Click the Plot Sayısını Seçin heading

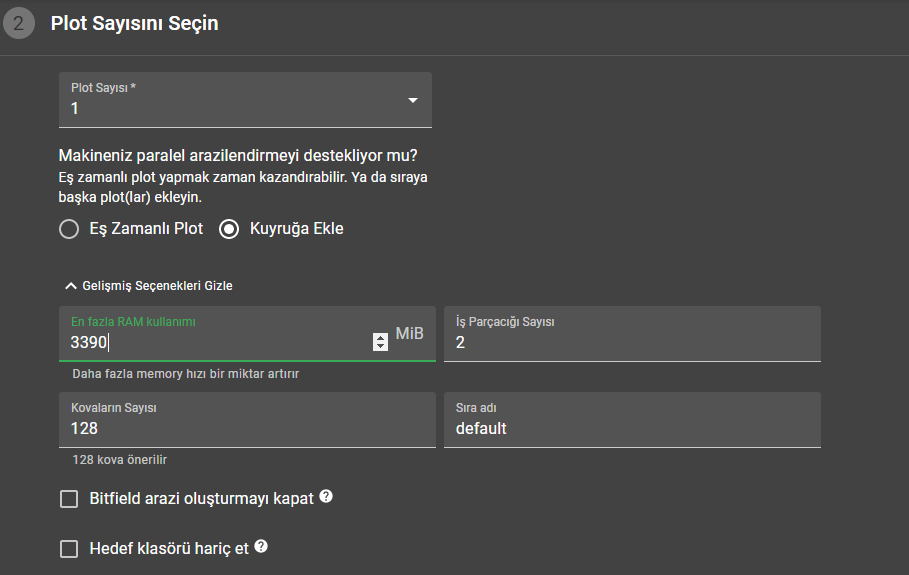point(134,23)
